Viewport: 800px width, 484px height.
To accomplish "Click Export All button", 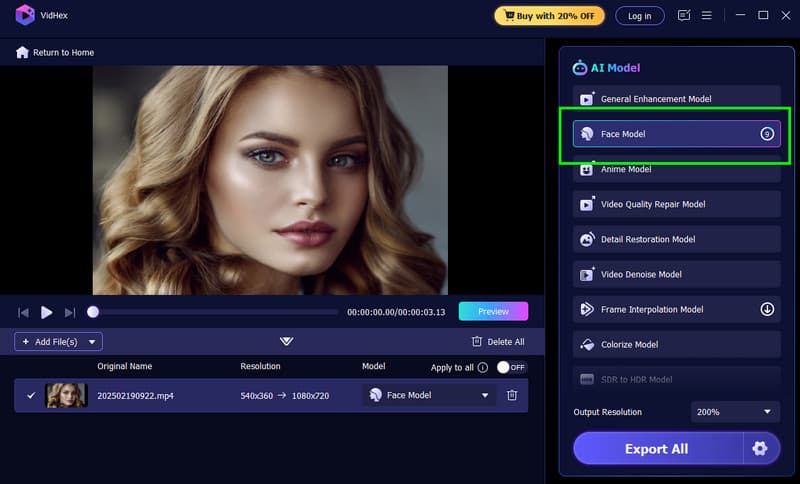I will click(657, 448).
